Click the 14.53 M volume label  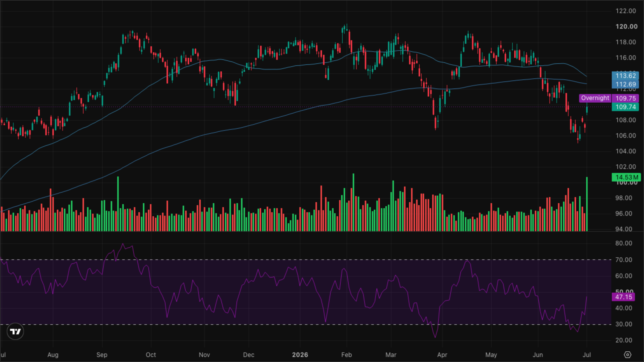pyautogui.click(x=626, y=177)
